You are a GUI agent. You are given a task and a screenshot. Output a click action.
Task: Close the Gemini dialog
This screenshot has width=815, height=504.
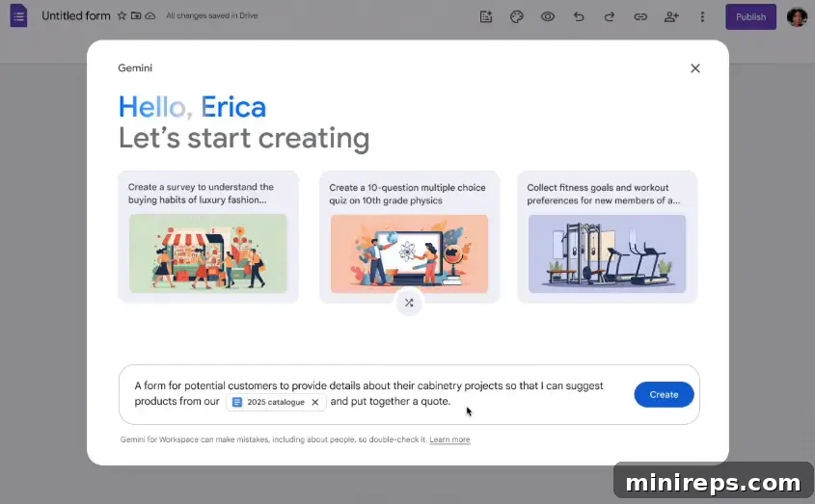[x=695, y=68]
